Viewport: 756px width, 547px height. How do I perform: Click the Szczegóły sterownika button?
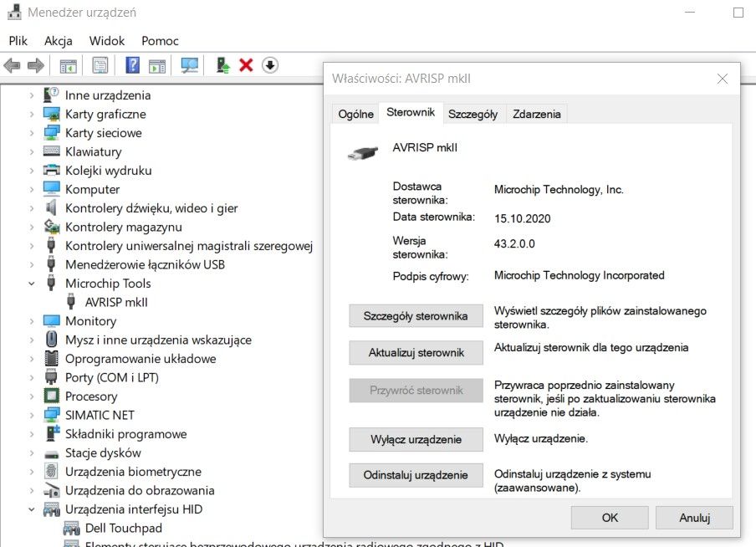tap(416, 316)
